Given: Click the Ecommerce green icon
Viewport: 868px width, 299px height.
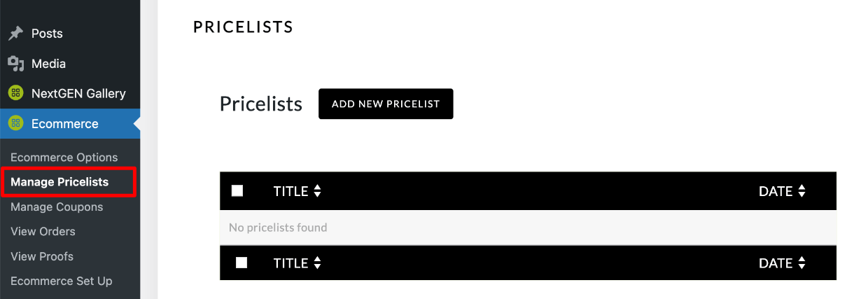Looking at the screenshot, I should tap(15, 124).
